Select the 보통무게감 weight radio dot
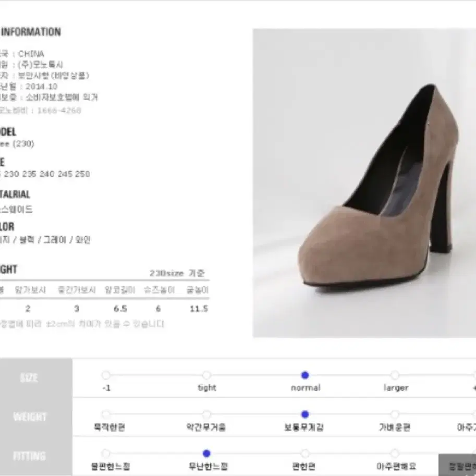 click(x=305, y=414)
